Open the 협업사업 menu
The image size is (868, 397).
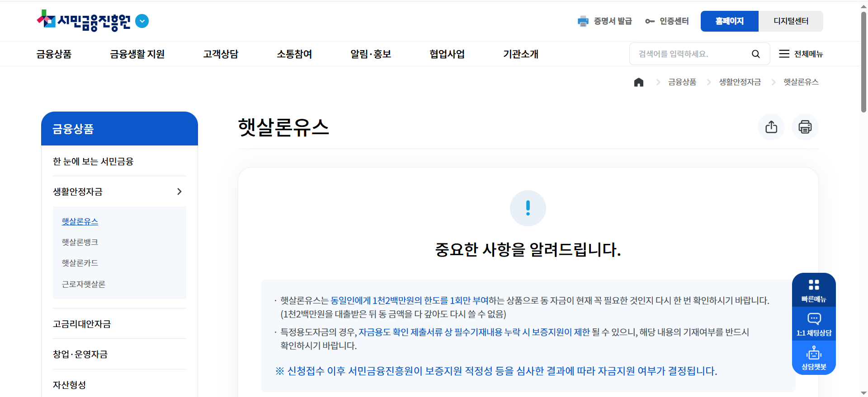point(447,54)
